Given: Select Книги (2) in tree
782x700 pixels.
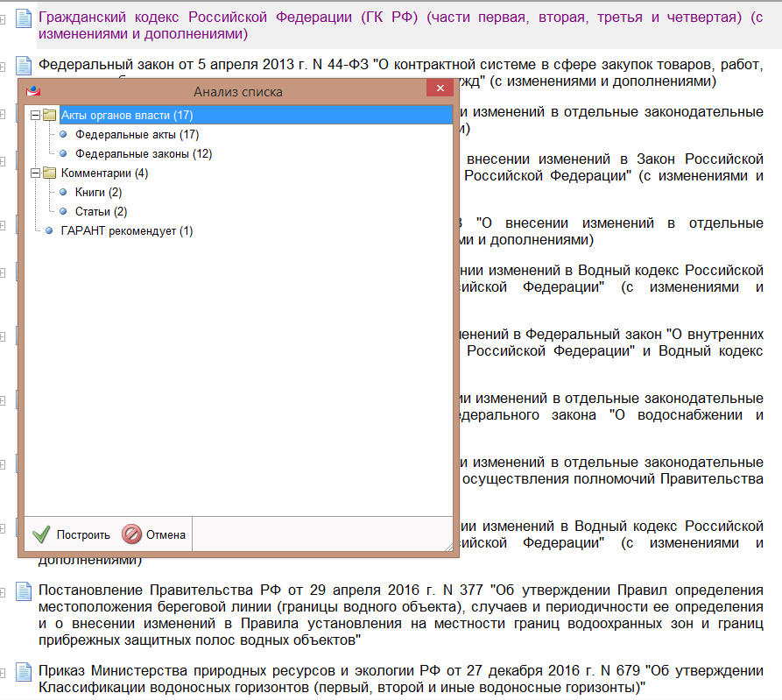Looking at the screenshot, I should 98,192.
